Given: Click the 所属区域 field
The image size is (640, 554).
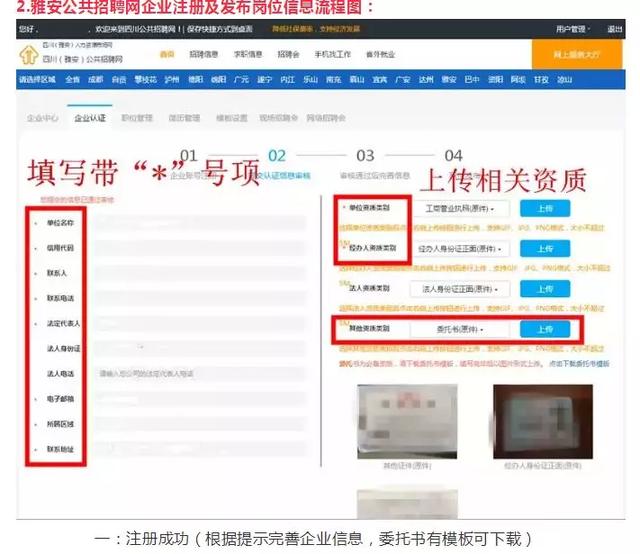Looking at the screenshot, I should (200, 424).
